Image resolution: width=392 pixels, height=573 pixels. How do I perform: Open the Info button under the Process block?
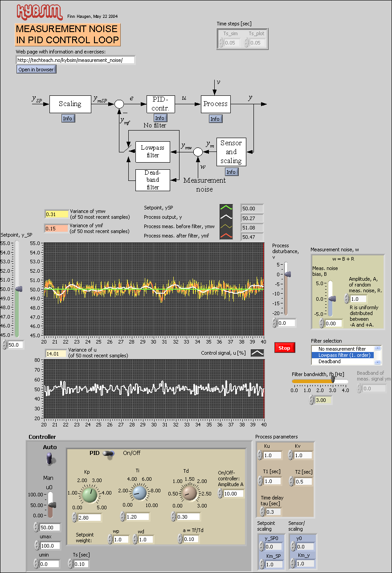[x=215, y=119]
